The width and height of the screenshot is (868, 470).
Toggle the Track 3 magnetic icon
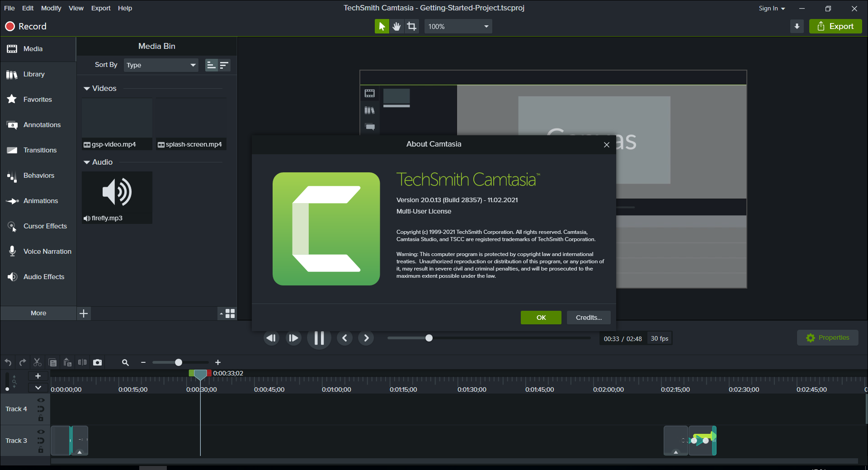click(x=41, y=441)
